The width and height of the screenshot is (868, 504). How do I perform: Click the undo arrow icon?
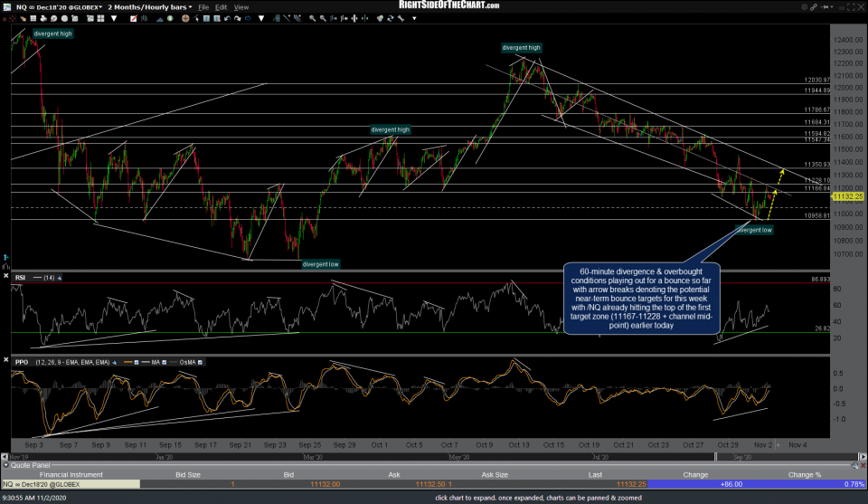pos(227,18)
